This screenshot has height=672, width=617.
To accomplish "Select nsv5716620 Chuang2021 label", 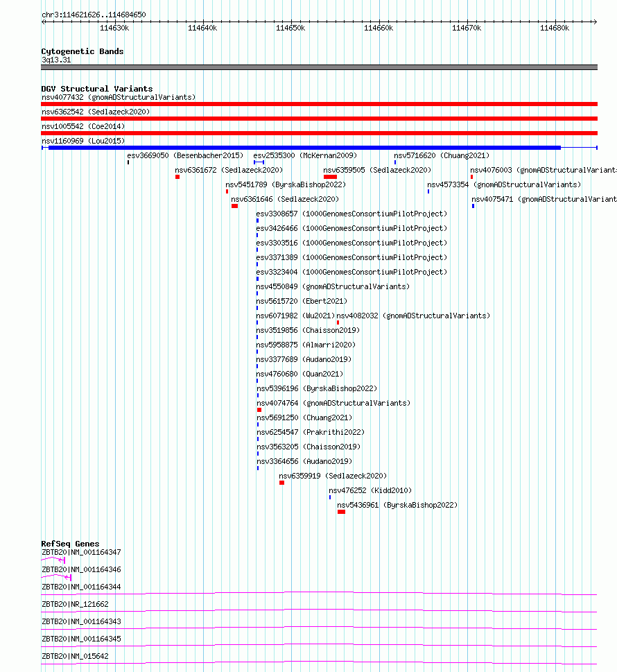I will coord(442,155).
